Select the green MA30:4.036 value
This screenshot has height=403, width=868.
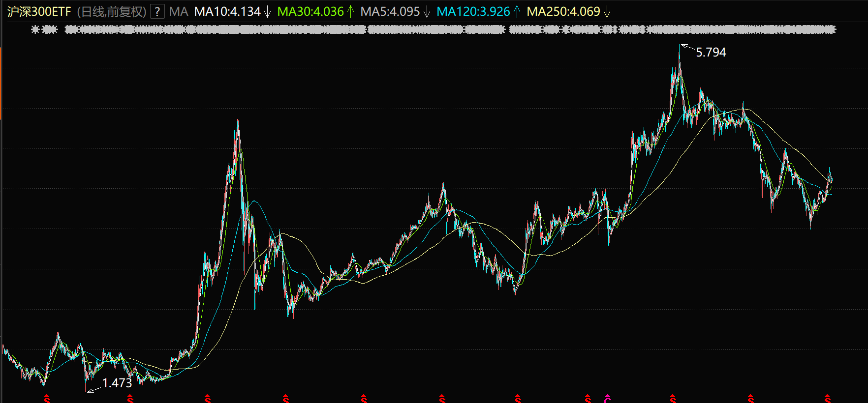point(310,11)
